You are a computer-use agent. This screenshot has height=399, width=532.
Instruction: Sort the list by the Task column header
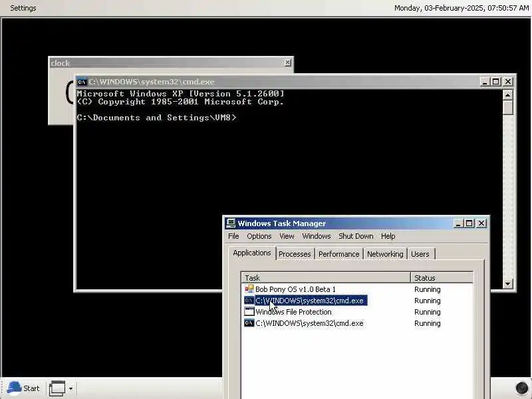[x=326, y=278]
